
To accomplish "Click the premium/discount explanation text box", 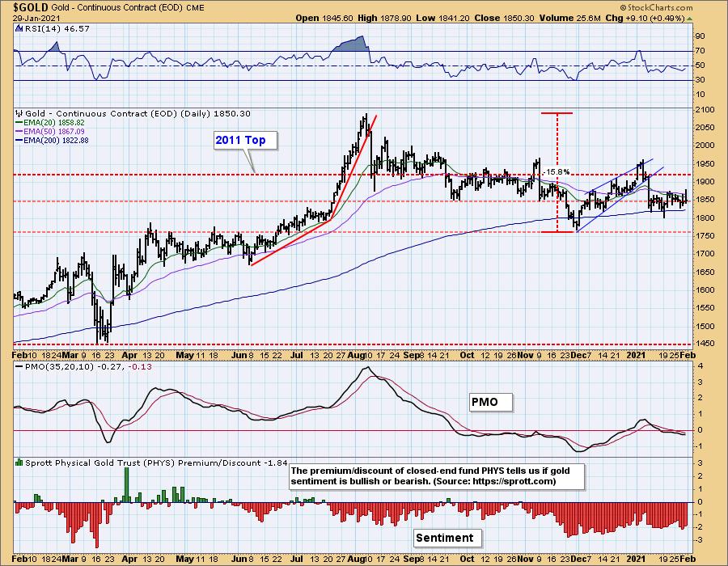I will tap(437, 476).
